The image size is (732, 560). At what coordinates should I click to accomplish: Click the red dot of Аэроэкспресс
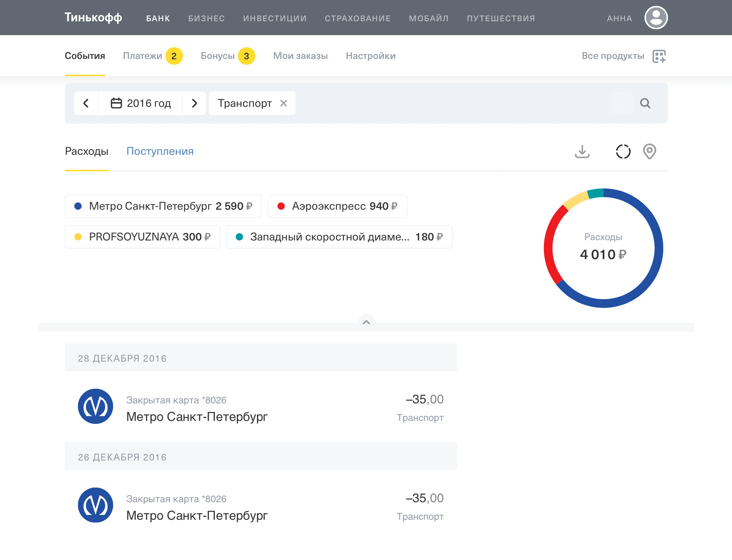click(x=281, y=206)
